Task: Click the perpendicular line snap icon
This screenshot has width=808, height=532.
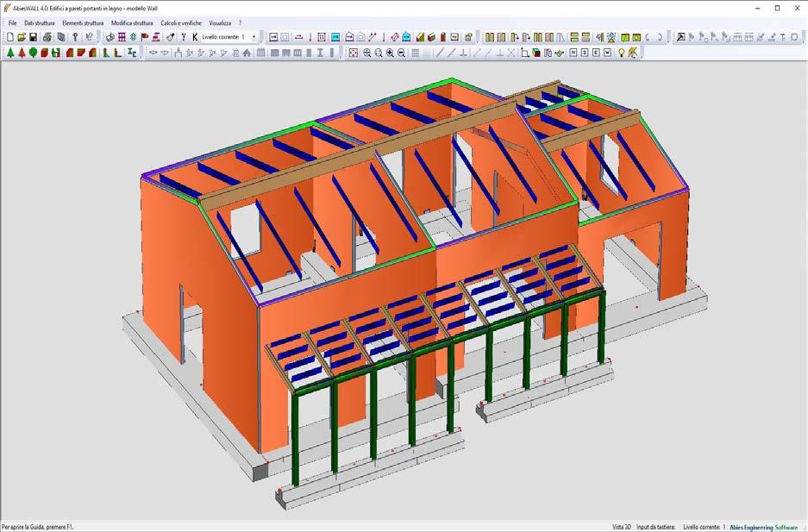Action: click(463, 53)
